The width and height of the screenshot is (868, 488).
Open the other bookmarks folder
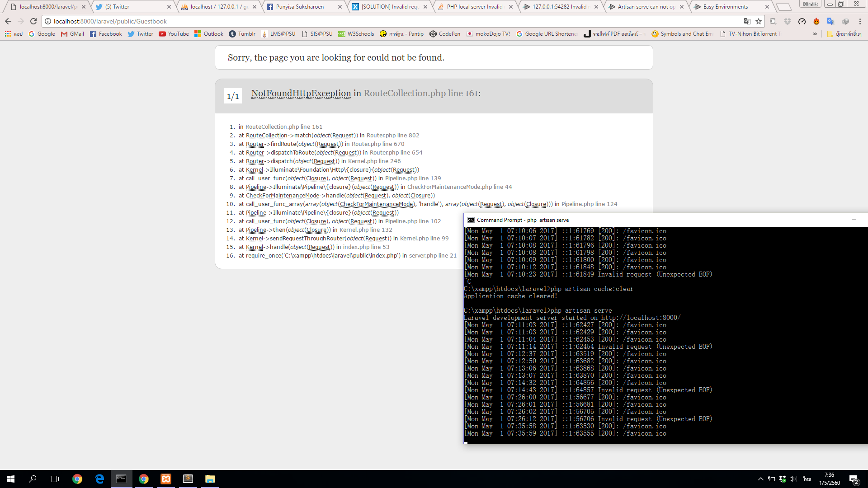point(844,34)
